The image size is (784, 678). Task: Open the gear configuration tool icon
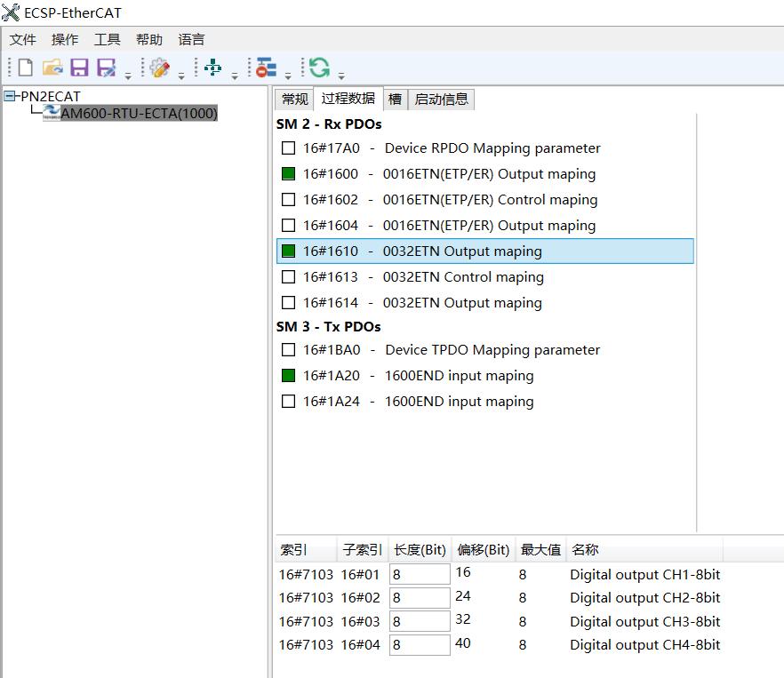coord(160,67)
